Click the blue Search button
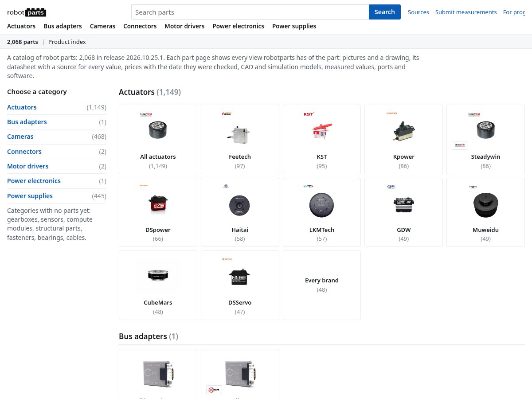This screenshot has height=399, width=532. tap(385, 12)
